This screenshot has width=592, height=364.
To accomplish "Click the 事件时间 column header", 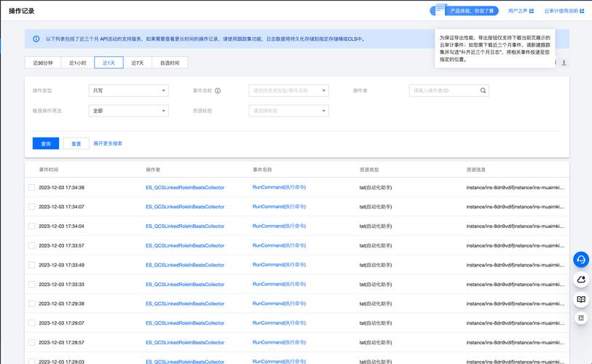I will tap(49, 170).
